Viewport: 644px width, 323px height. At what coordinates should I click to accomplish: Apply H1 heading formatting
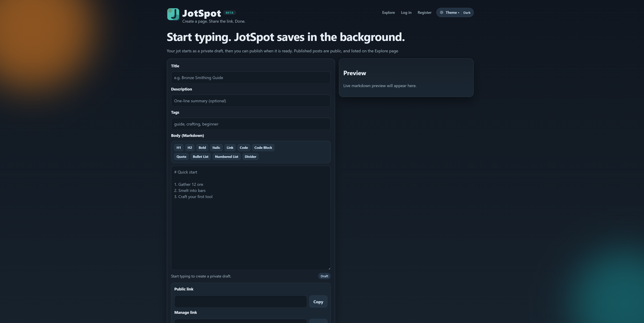(x=178, y=147)
